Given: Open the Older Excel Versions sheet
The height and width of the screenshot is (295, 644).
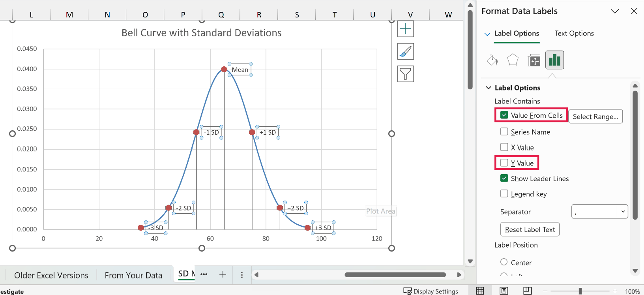Looking at the screenshot, I should [x=51, y=275].
